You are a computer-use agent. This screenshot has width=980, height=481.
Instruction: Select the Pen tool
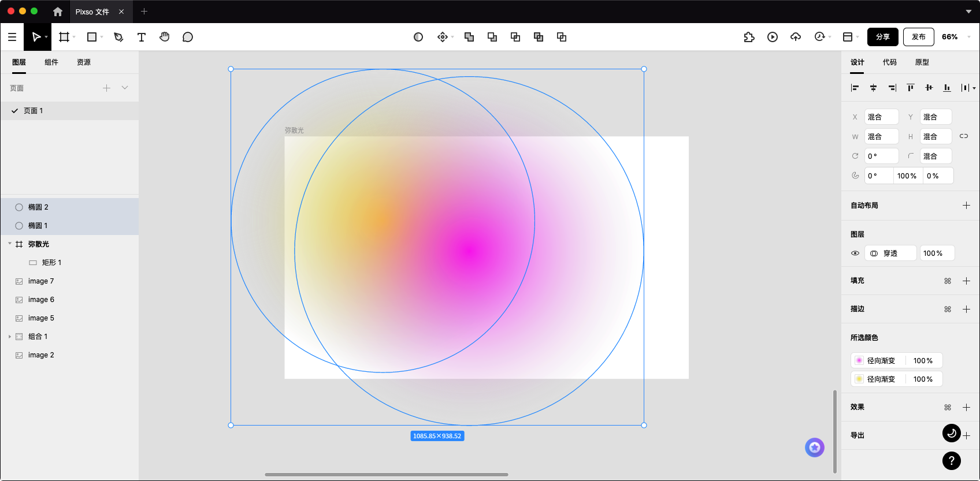118,37
